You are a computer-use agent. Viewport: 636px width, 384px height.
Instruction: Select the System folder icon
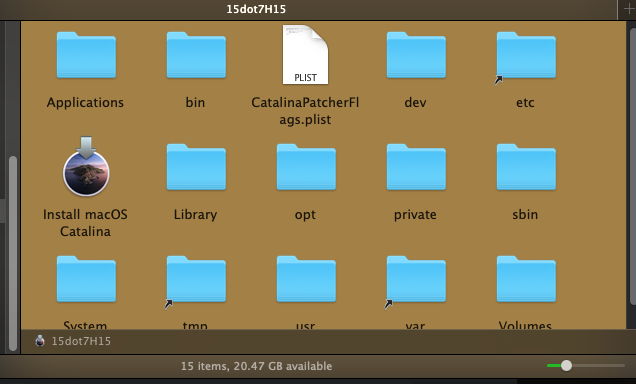86,279
